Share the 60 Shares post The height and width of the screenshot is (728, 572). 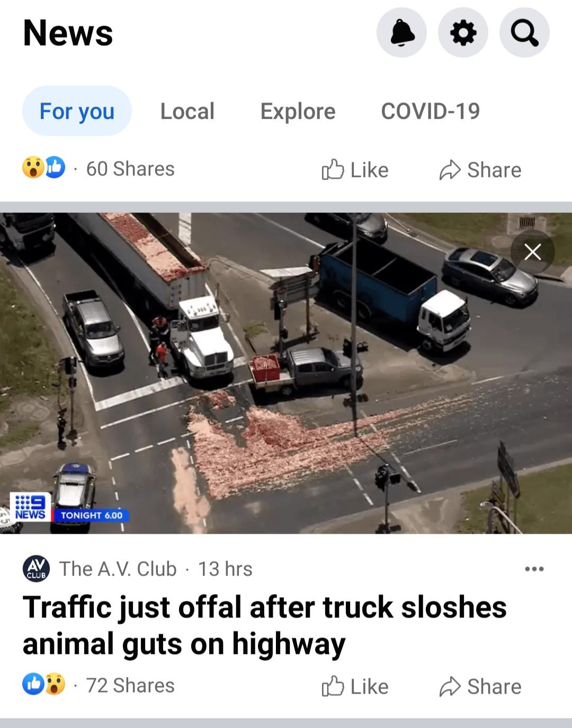[480, 169]
